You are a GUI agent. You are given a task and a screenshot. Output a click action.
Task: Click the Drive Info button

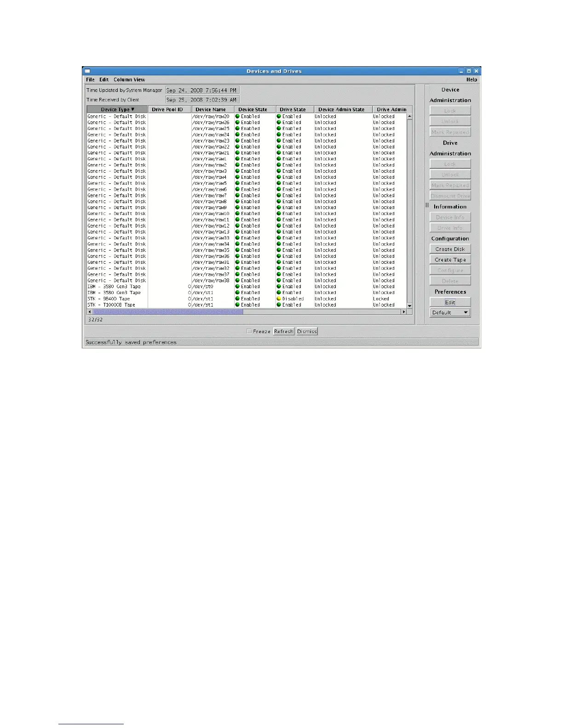450,228
